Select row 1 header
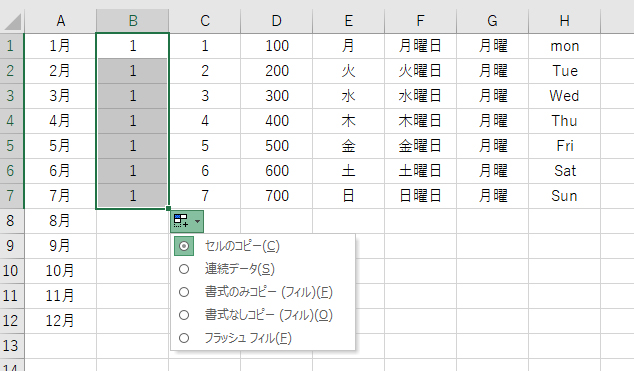Viewport: 634px width, 371px height. point(12,46)
